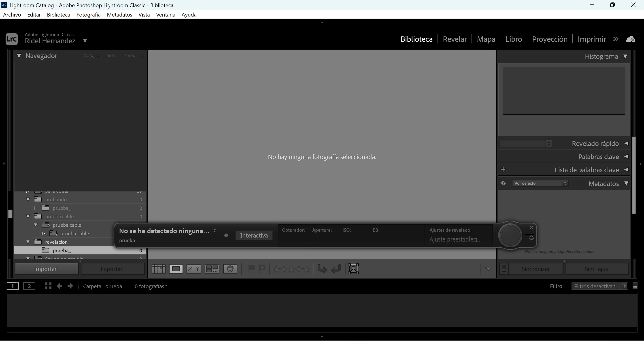Open tether bar settings gear
Viewport: 644px width, 341px height.
point(531,238)
